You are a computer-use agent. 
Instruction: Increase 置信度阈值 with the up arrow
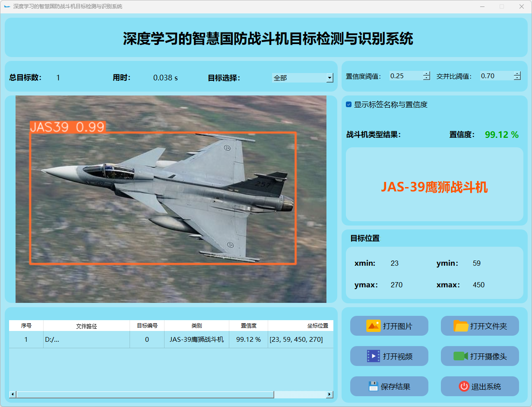[427, 73]
